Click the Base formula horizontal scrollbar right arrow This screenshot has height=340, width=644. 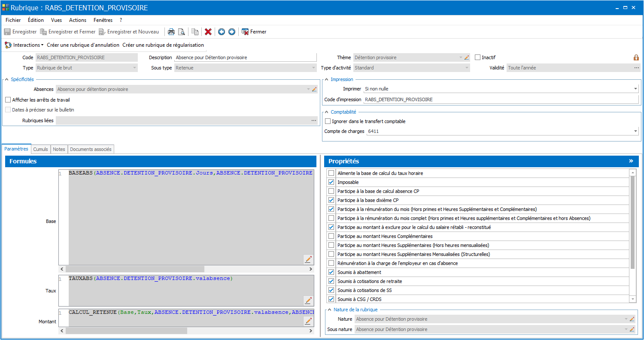311,269
